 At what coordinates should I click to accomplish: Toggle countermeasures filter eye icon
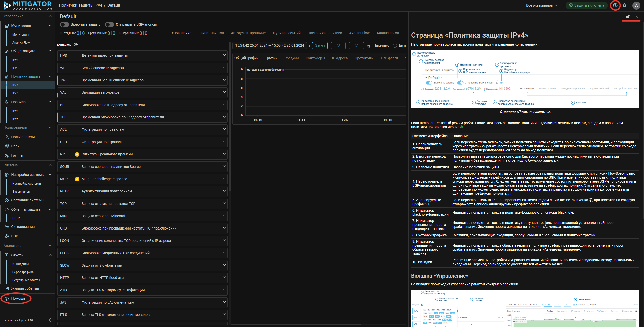click(x=76, y=45)
